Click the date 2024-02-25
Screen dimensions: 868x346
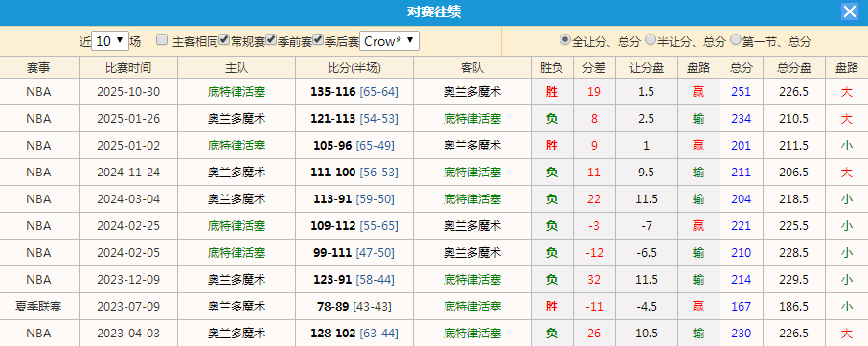[x=128, y=226]
